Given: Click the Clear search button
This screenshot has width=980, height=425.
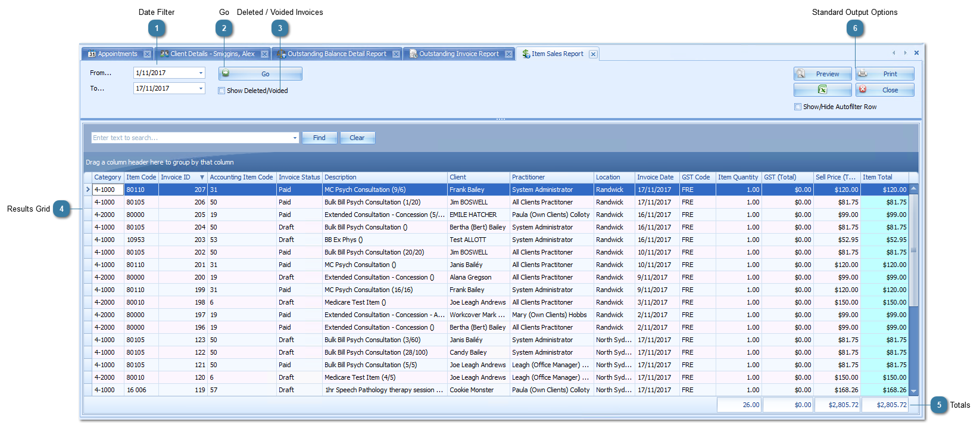Looking at the screenshot, I should [357, 138].
